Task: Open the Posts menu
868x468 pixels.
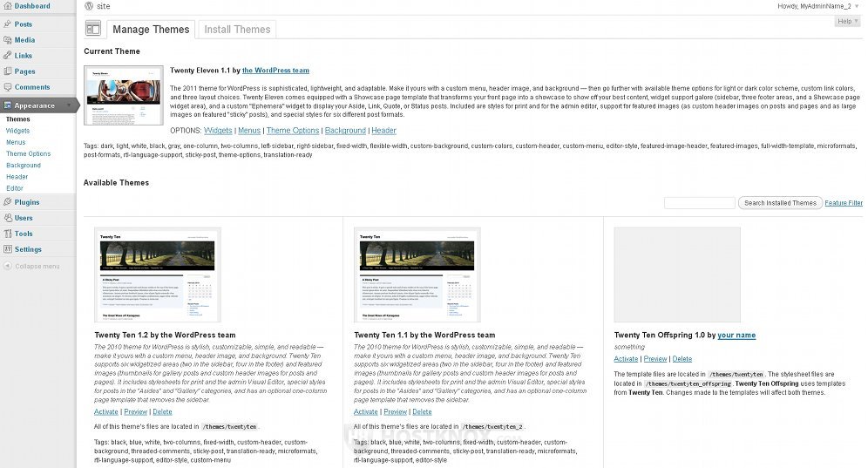Action: tap(24, 24)
